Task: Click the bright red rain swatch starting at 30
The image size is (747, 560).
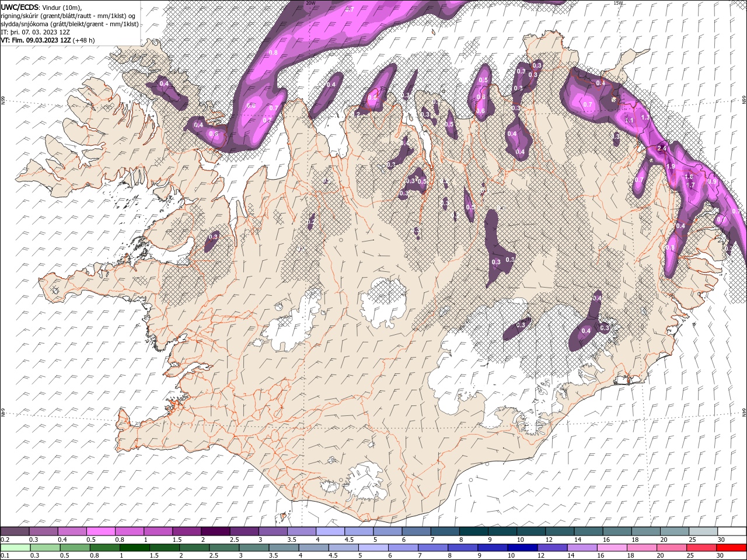Action: coord(731,548)
